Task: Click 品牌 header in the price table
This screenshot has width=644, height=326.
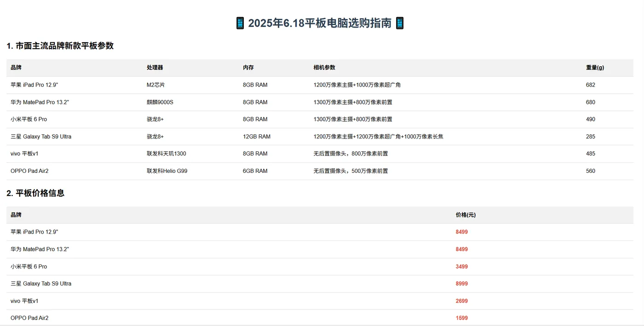Action: 16,215
